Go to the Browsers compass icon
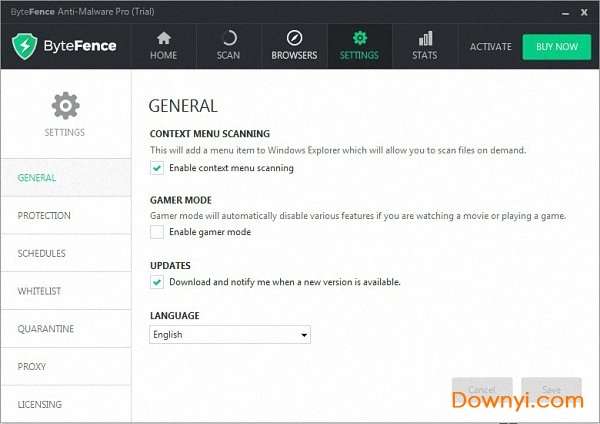Viewport: 600px width, 424px height. click(294, 39)
